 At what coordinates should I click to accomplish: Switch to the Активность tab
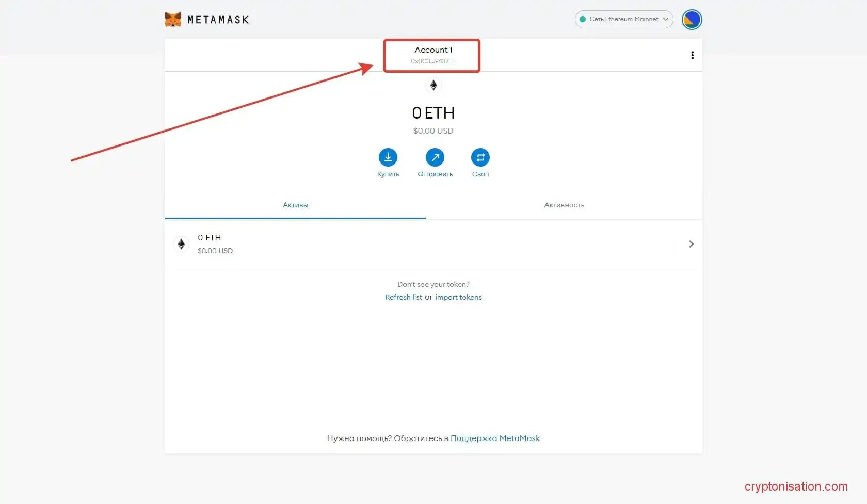click(564, 205)
